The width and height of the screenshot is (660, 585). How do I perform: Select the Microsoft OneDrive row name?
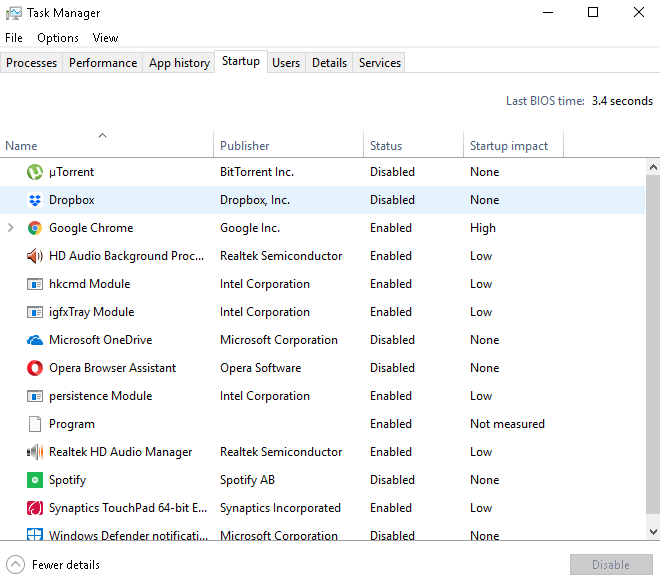tap(100, 340)
